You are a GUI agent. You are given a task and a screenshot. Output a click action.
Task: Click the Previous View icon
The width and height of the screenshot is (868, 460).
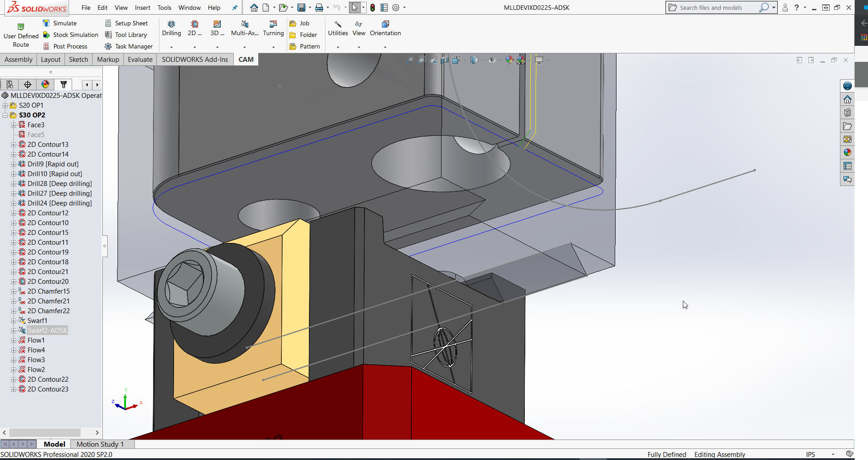click(433, 60)
